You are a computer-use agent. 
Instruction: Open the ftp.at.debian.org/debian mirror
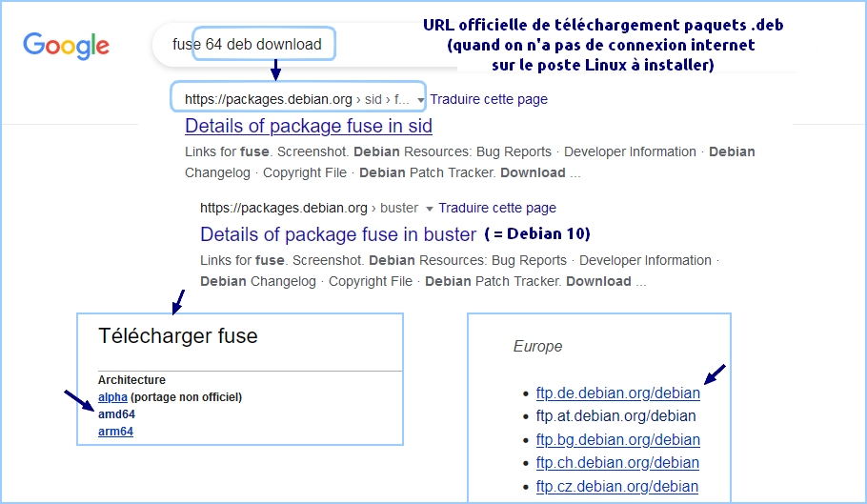click(x=615, y=416)
